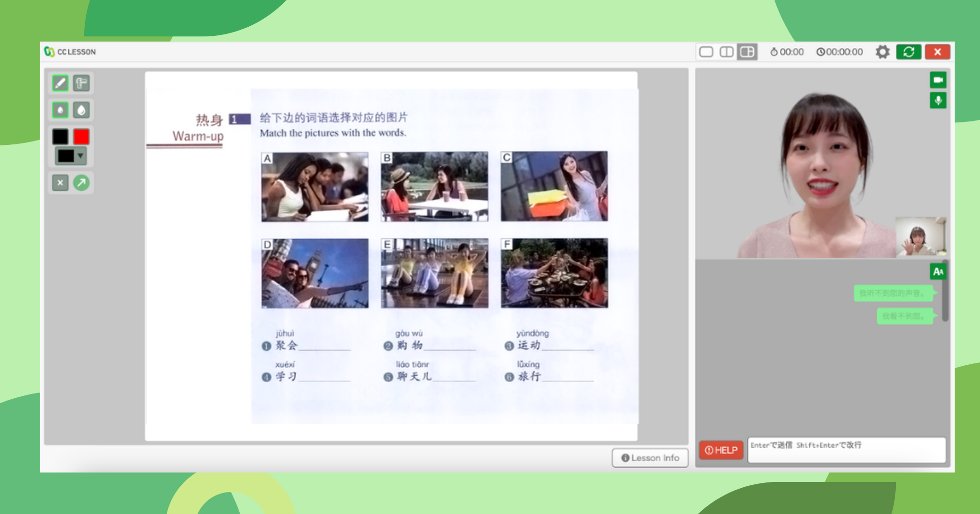The image size is (980, 514).
Task: Switch to split two-pane layout
Action: click(726, 52)
